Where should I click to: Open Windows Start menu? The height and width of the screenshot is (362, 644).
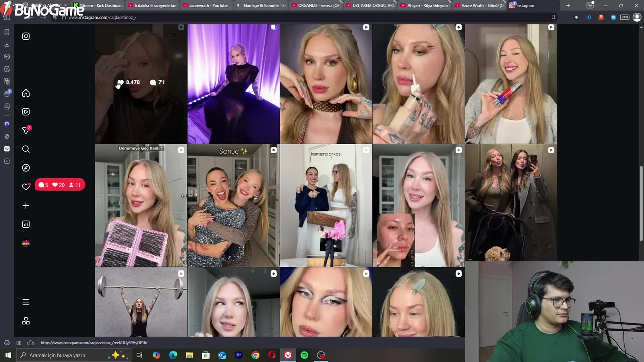[8, 355]
